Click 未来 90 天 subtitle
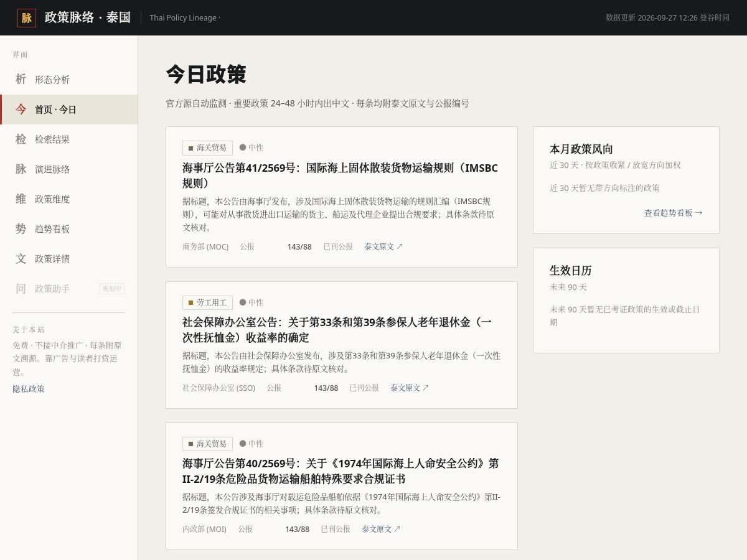 [x=568, y=287]
